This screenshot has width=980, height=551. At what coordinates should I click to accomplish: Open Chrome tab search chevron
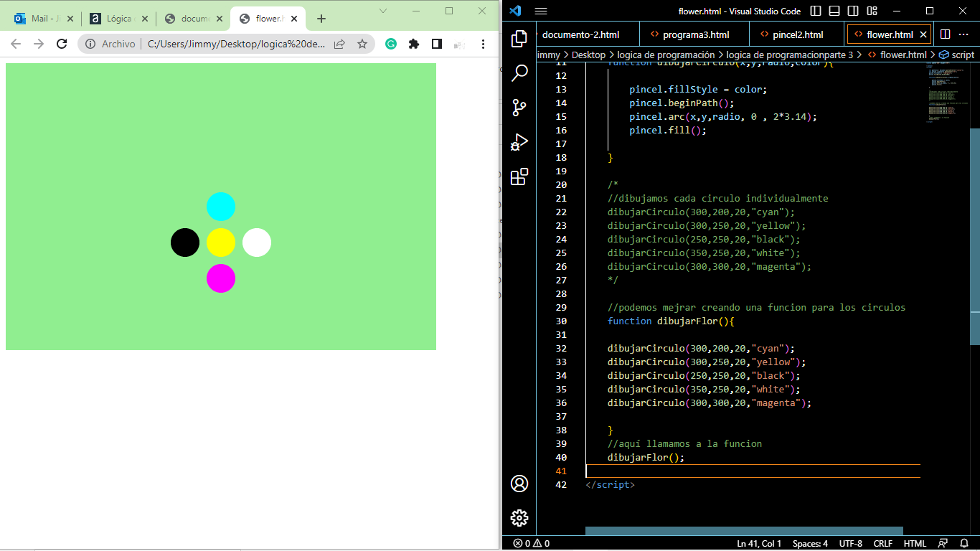coord(383,10)
